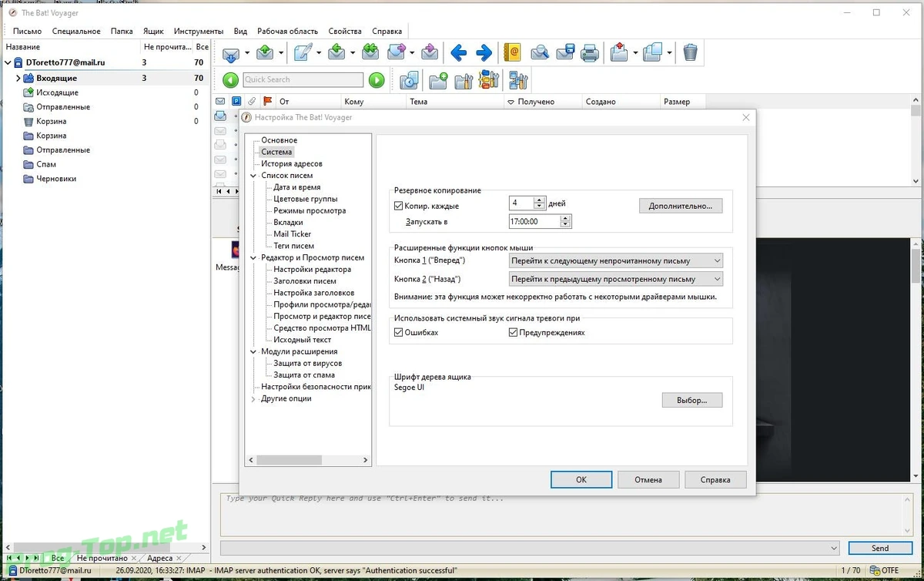Click the Forward message icon
924x581 pixels.
(x=396, y=52)
